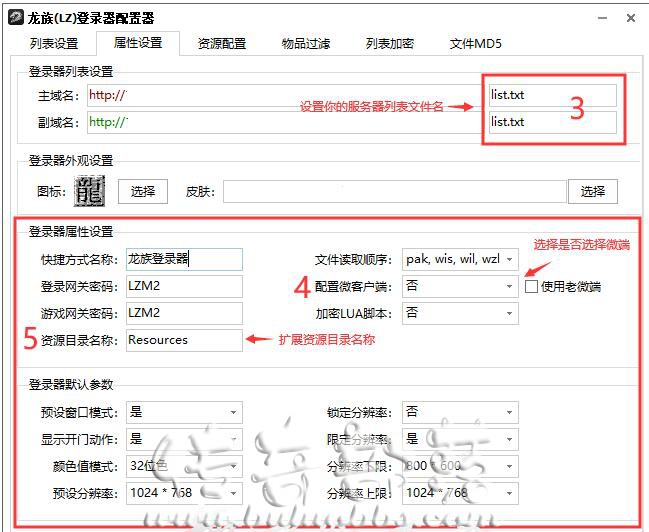The image size is (649, 532).
Task: Switch to the 列表加密 tab
Action: pyautogui.click(x=389, y=43)
